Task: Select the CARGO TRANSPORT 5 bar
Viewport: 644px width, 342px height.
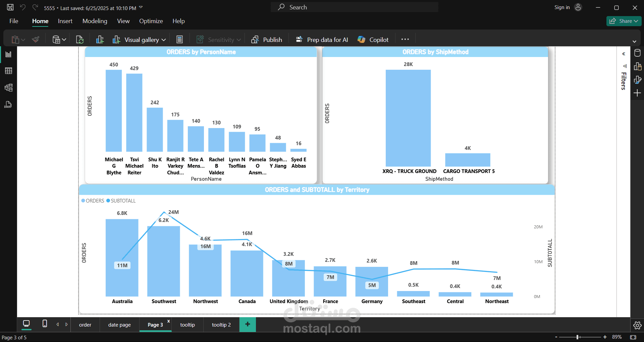Action: [468, 160]
